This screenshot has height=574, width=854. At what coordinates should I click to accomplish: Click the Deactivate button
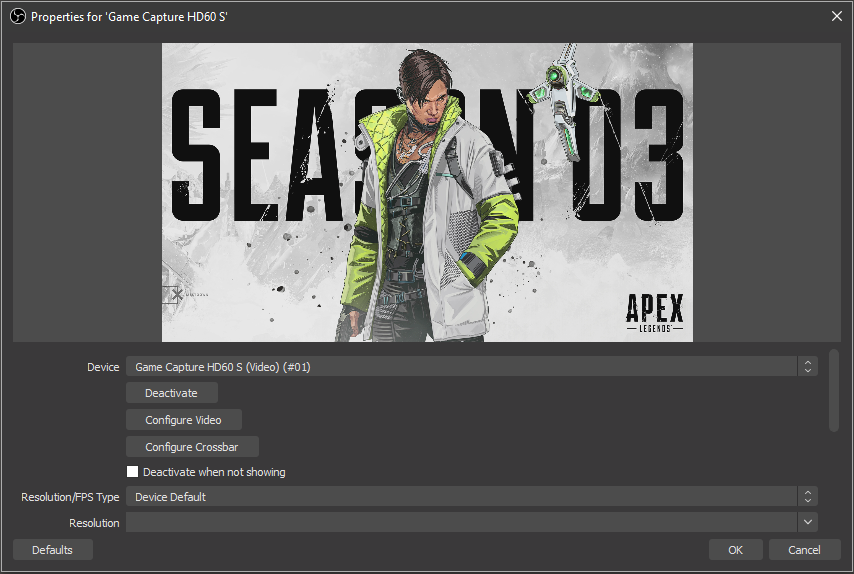[172, 393]
